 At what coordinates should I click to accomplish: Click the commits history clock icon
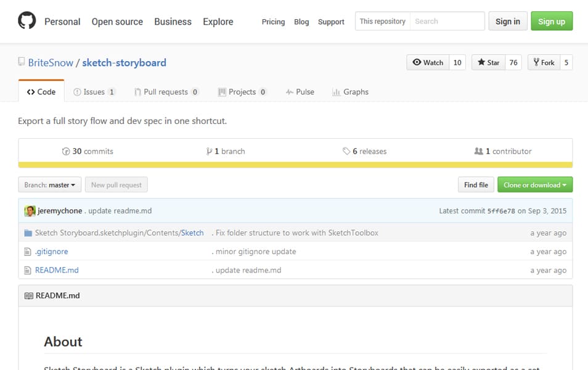pos(66,151)
